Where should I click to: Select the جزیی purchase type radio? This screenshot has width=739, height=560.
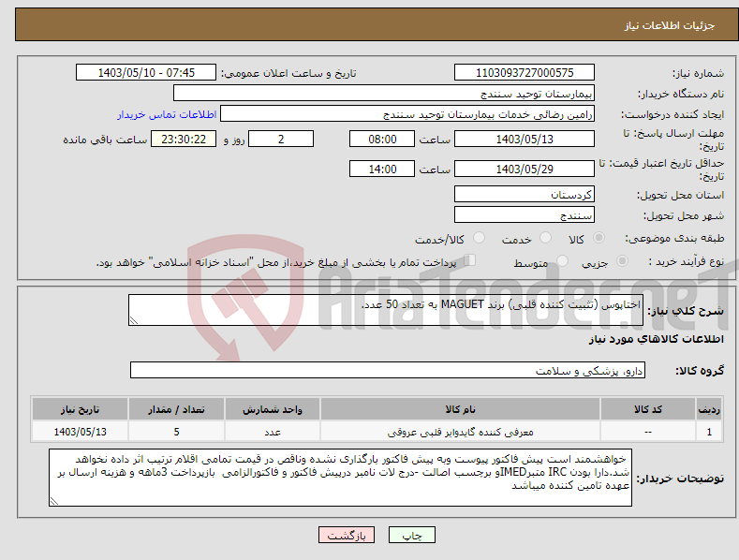[x=622, y=261]
